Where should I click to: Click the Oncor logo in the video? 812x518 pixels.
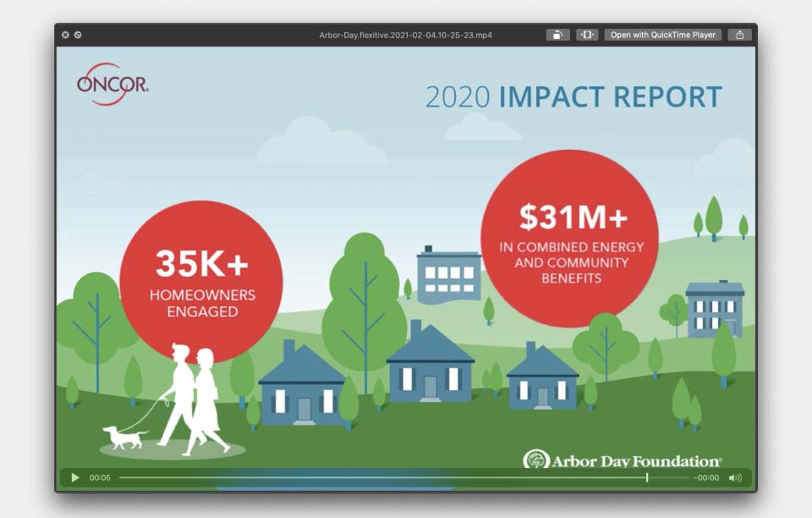click(112, 85)
